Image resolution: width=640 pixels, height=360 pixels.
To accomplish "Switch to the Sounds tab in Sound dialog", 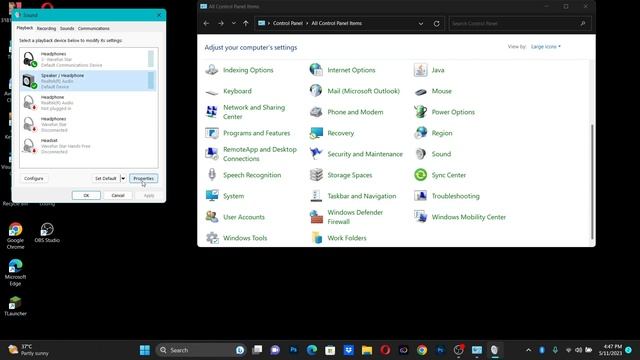I will click(67, 29).
